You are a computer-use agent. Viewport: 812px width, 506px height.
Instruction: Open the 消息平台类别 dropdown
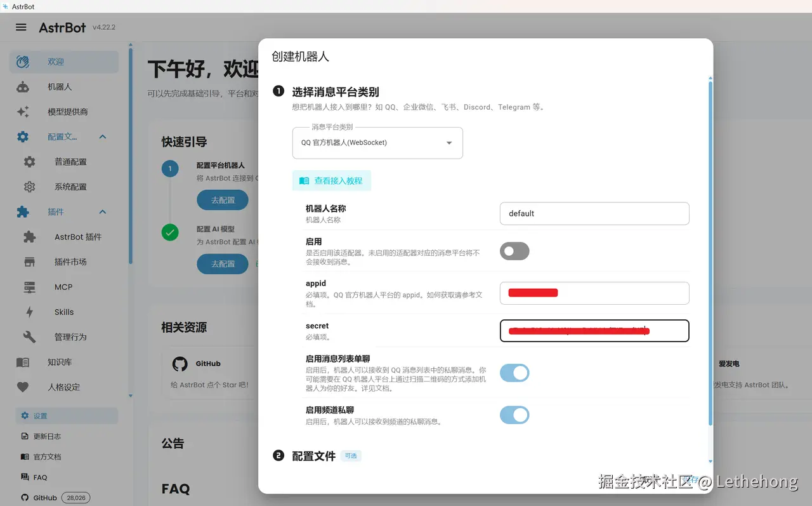pos(377,143)
